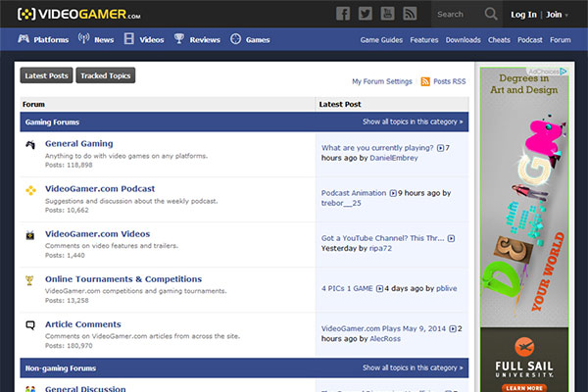
Task: Open the RSS feed icon in header
Action: tap(410, 14)
